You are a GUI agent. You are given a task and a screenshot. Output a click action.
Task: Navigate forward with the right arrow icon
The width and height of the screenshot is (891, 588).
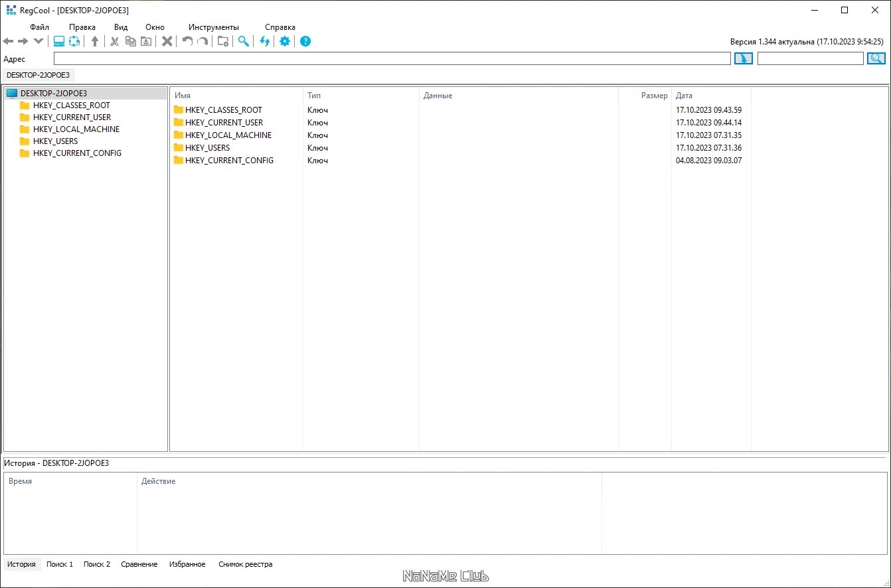[x=24, y=41]
